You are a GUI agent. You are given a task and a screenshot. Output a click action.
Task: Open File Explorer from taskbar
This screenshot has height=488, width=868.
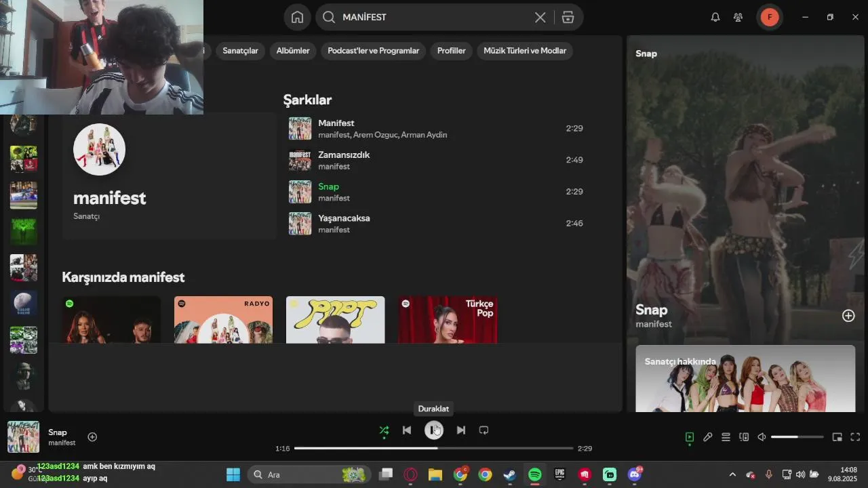pyautogui.click(x=435, y=474)
